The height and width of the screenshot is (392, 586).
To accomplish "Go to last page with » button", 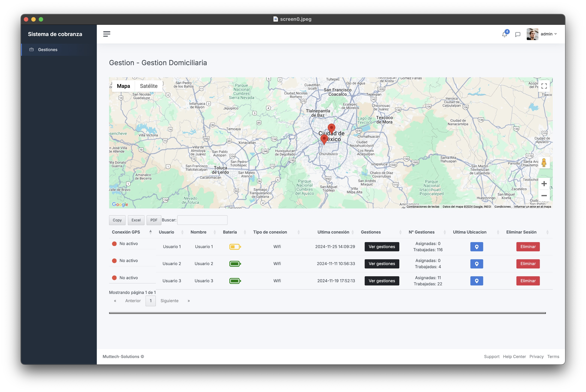I will (189, 301).
